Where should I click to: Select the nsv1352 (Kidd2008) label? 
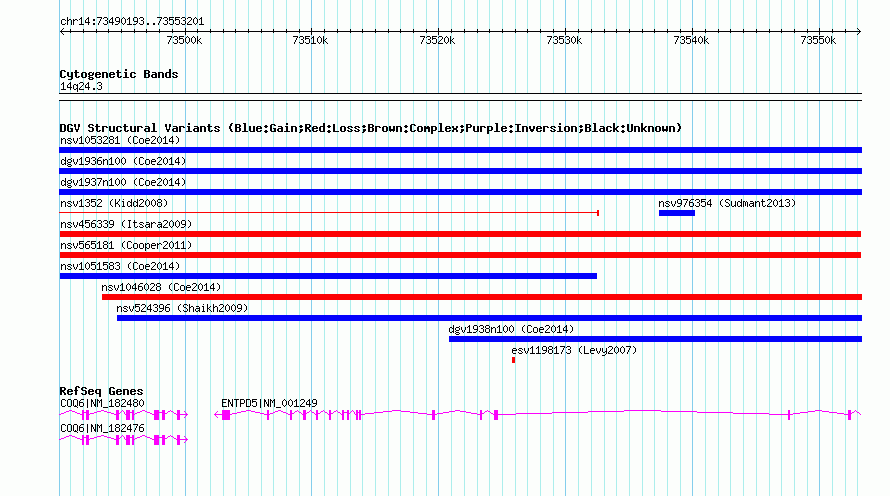tap(114, 203)
